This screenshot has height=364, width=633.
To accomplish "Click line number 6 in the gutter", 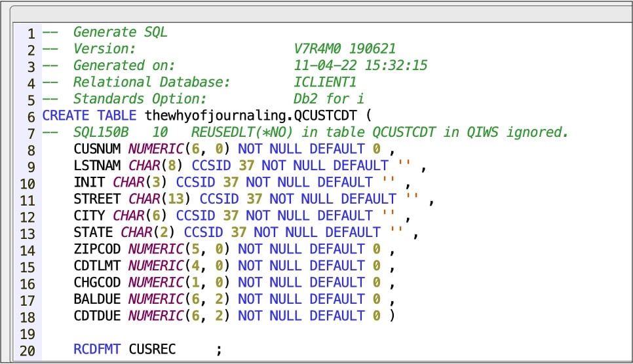I will click(x=30, y=116).
